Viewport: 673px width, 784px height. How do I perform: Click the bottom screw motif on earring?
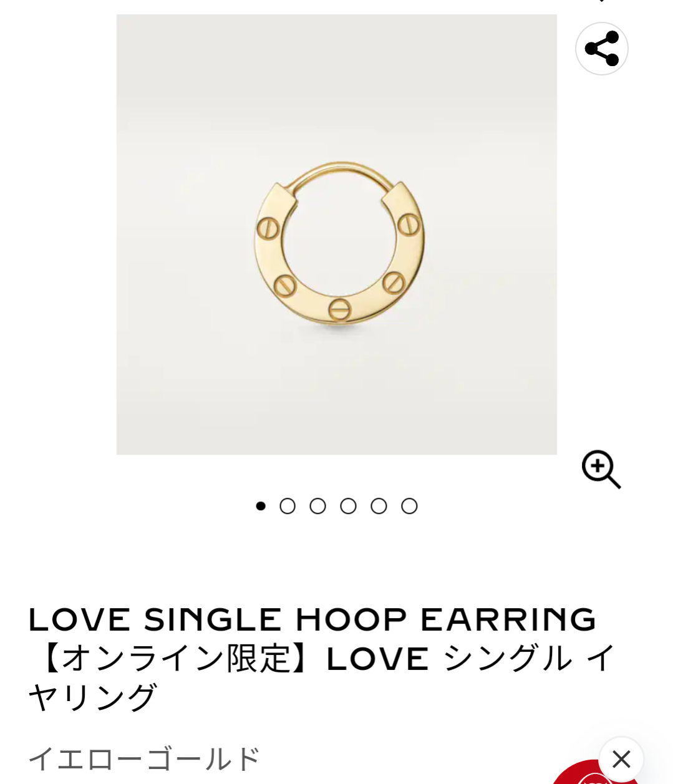(x=339, y=309)
